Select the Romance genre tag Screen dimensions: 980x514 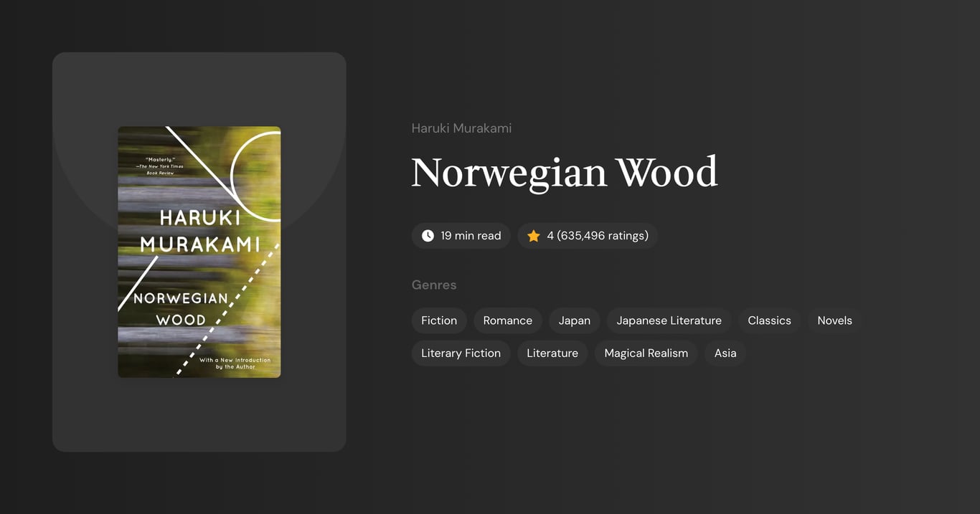pos(508,320)
